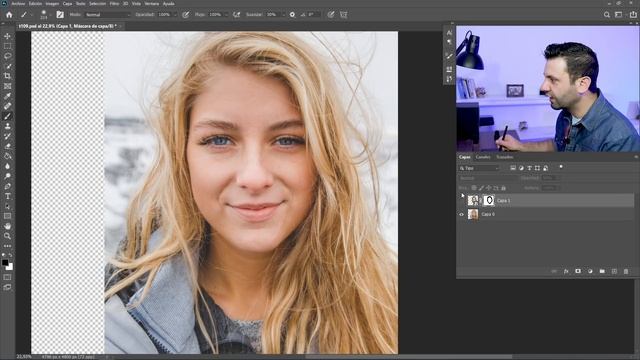Select Capa 1 layer mask thumbnail

coord(489,200)
